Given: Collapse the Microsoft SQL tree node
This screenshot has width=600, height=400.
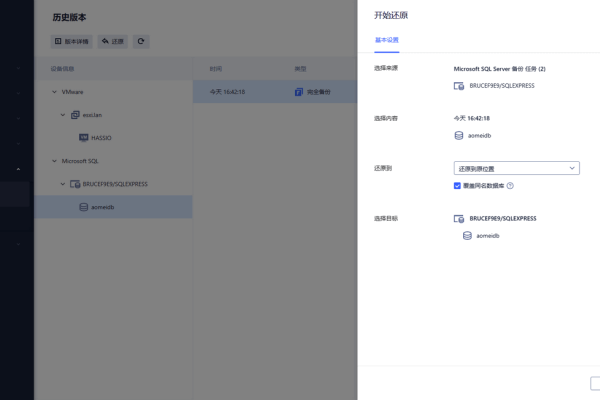Looking at the screenshot, I should [53, 160].
